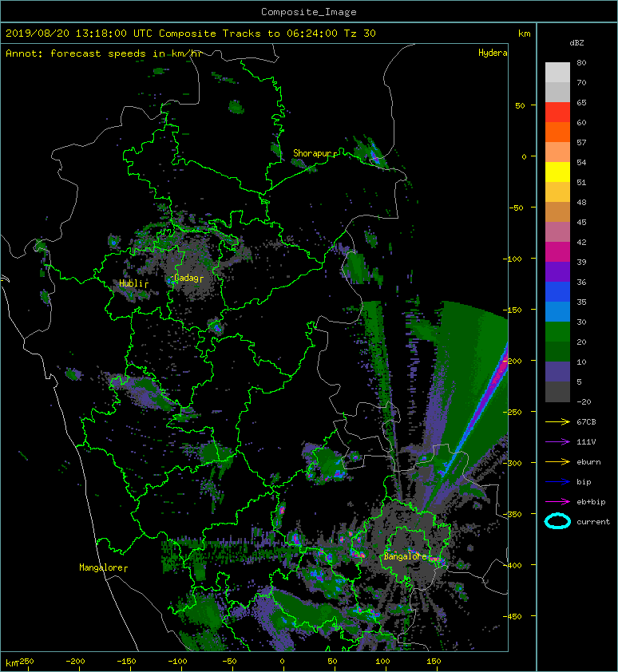Click the -450 tick on vertical axis
Screen dimensions: 618x672
pos(512,616)
